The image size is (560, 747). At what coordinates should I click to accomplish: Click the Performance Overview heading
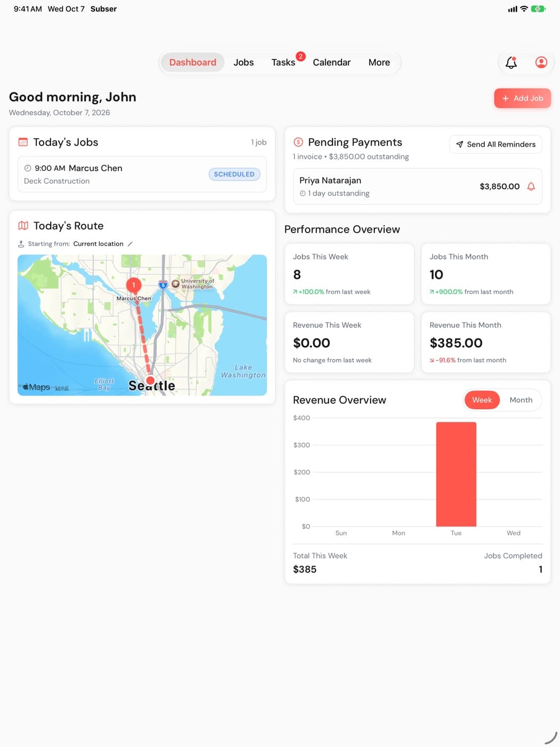click(342, 229)
